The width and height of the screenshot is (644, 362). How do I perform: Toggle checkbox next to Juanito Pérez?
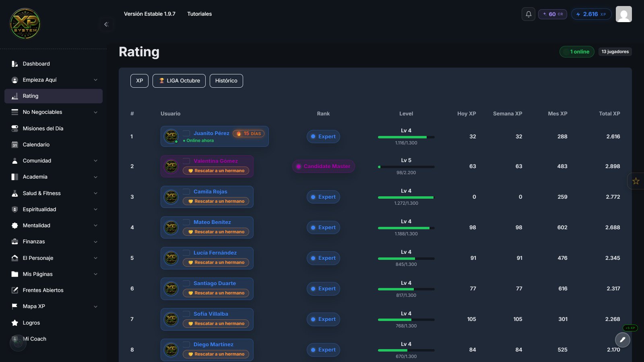pyautogui.click(x=186, y=133)
